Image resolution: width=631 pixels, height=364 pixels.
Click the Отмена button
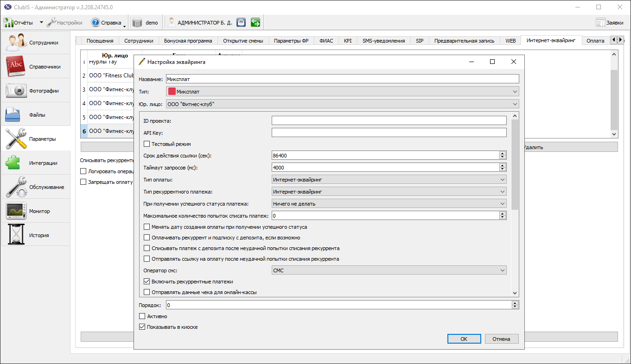click(x=502, y=339)
